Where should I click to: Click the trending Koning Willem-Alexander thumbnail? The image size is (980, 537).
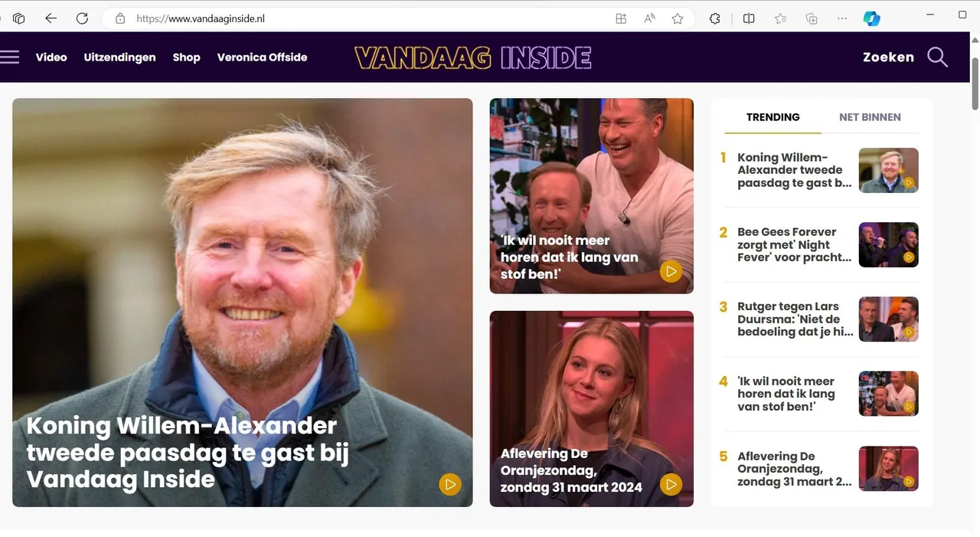pos(888,170)
